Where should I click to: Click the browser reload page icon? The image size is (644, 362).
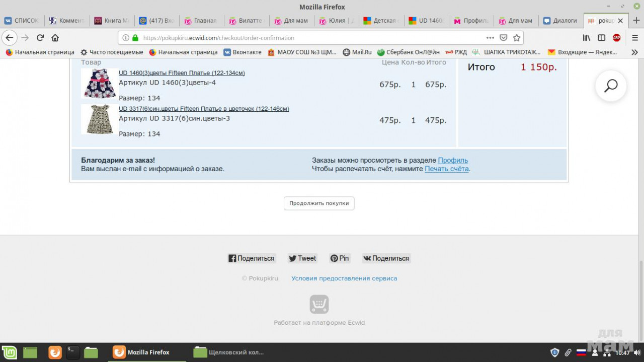point(40,38)
